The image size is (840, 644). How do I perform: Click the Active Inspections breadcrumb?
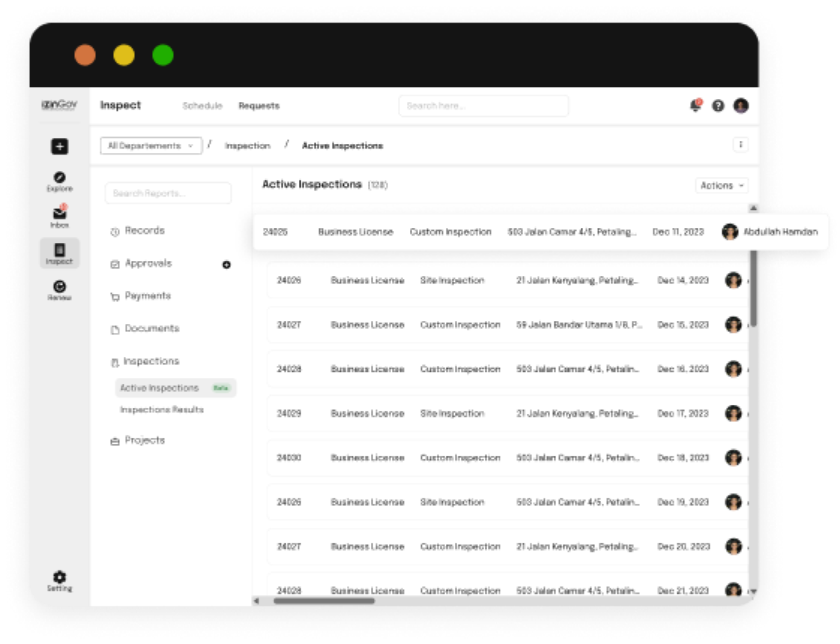342,145
